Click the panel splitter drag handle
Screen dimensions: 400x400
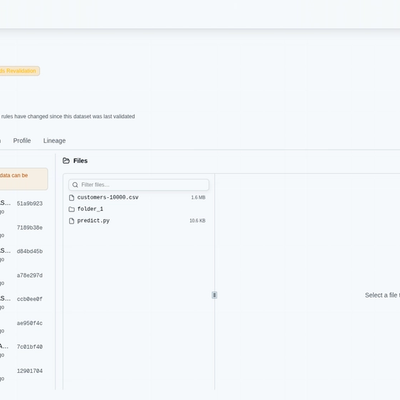coord(214,295)
